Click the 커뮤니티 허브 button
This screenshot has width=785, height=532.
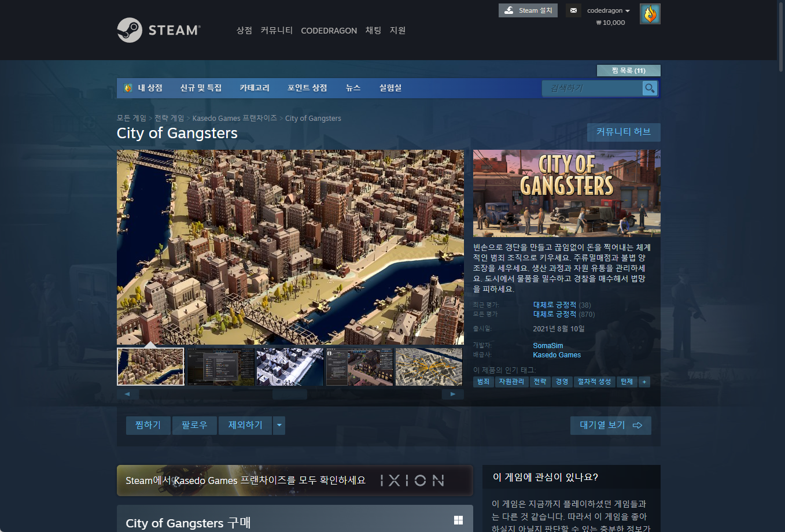click(624, 132)
